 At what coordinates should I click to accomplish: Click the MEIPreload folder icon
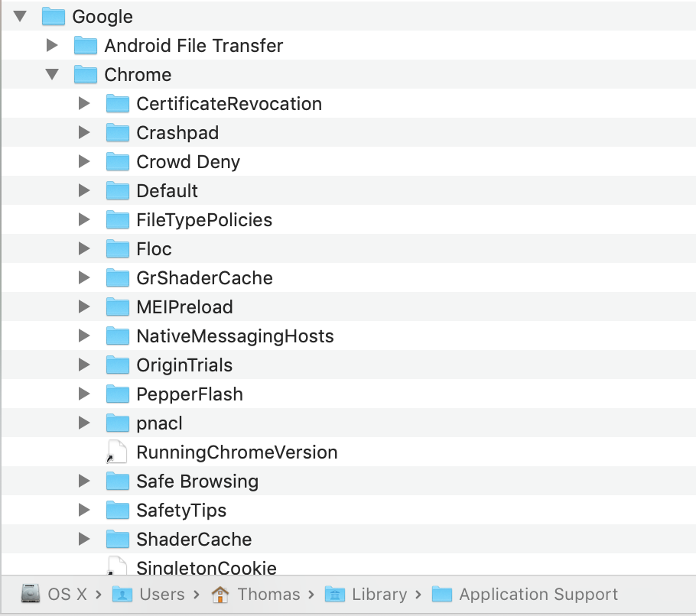point(118,307)
